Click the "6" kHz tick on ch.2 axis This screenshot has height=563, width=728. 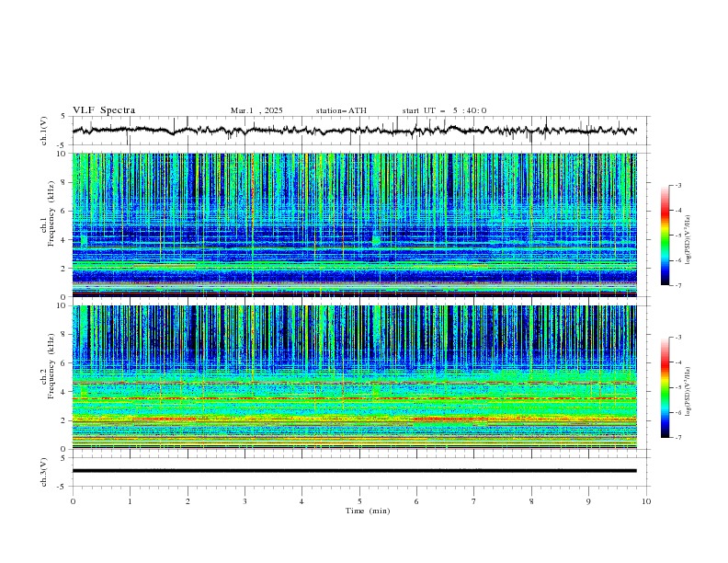[64, 362]
